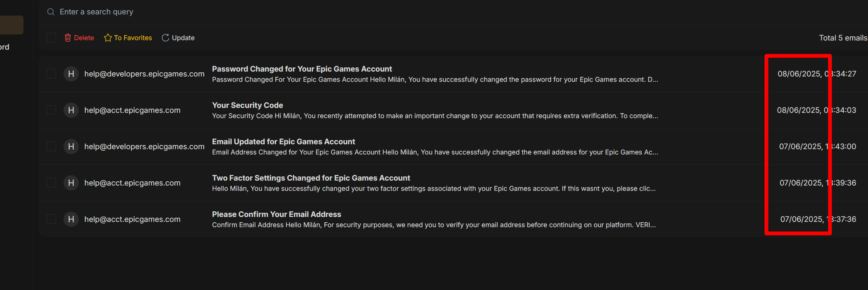Focus the search query input field
868x290 pixels.
click(454, 12)
